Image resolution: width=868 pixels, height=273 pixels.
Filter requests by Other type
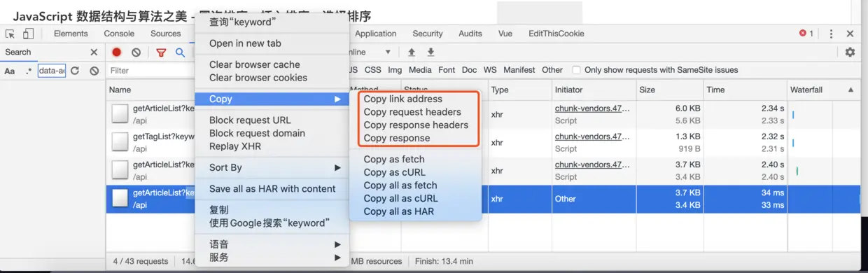(x=552, y=70)
